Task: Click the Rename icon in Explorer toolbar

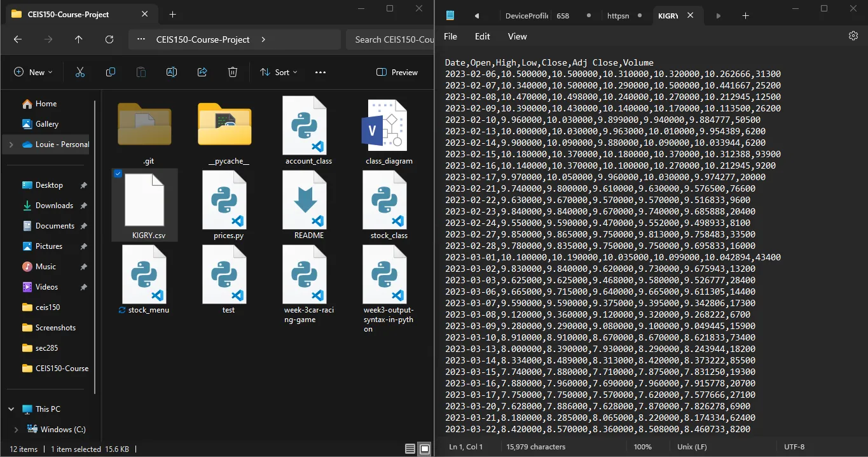Action: tap(172, 73)
